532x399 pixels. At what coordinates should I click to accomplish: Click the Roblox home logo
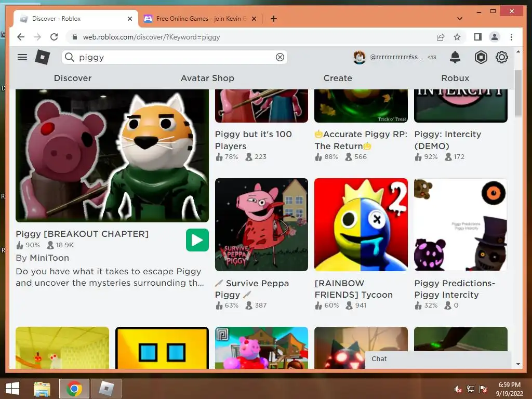coord(43,57)
